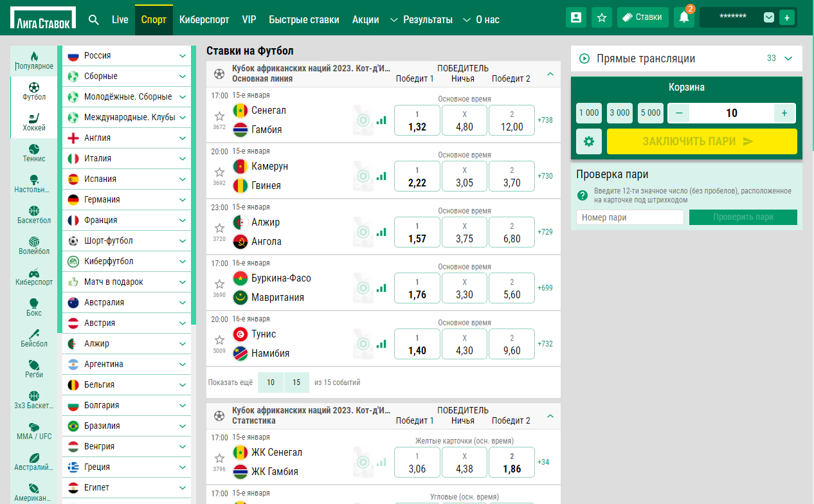Viewport: 814px width, 504px height.
Task: Favorite the ЖК Сенегал – ЖК Гамбия star
Action: tap(219, 458)
